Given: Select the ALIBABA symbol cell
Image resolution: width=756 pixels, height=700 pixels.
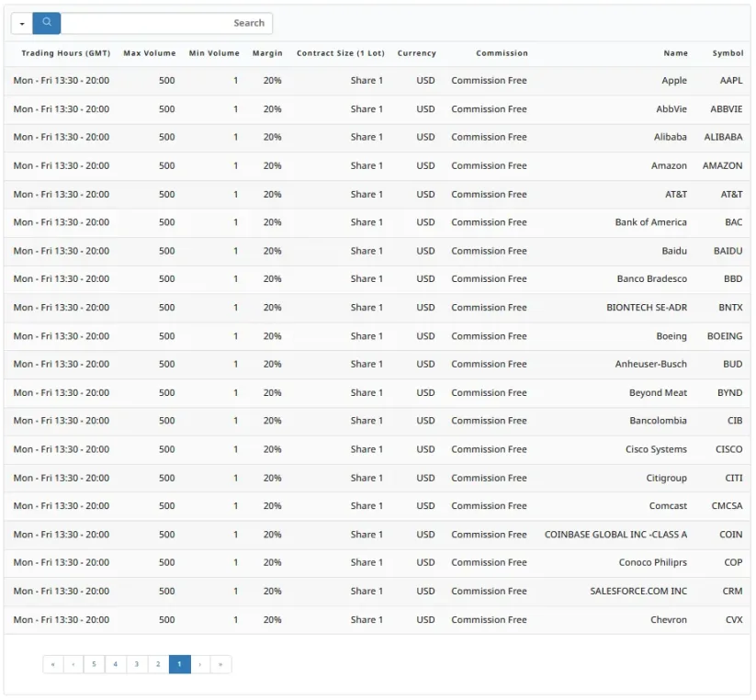Looking at the screenshot, I should (723, 137).
